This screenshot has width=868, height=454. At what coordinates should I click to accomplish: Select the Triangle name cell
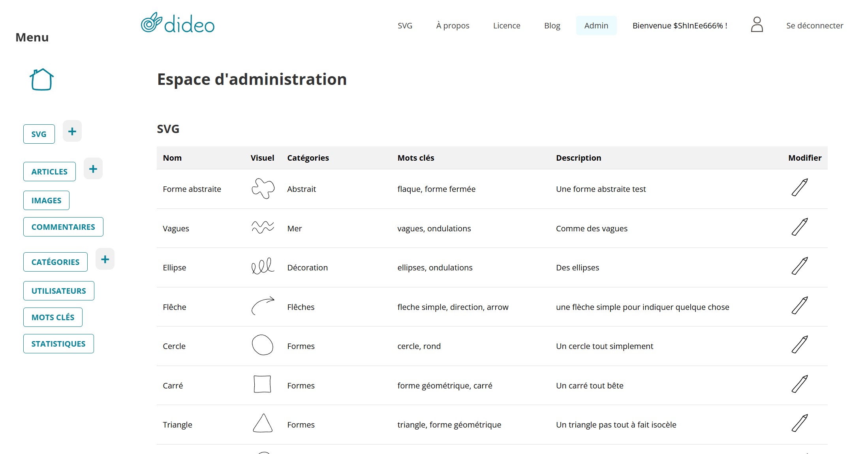coord(177,425)
